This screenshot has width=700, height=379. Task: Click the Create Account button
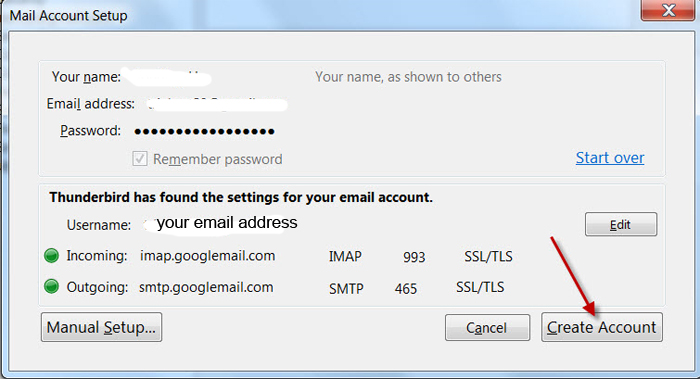coord(602,327)
